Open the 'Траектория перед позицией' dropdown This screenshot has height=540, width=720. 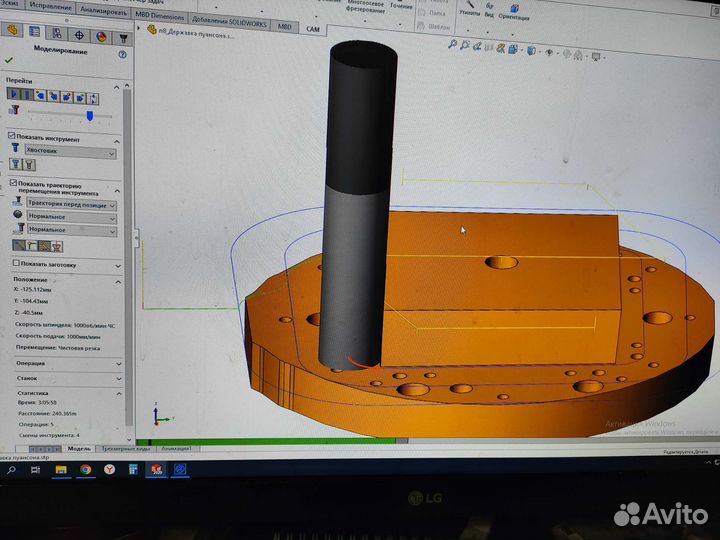70,204
